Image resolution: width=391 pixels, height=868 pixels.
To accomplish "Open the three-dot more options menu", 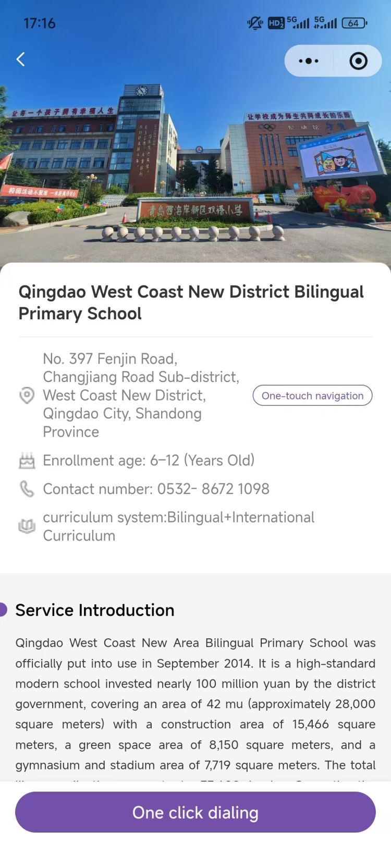I will [x=309, y=61].
